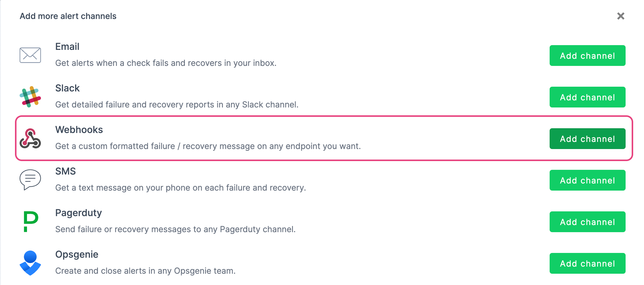Click the Pagerduty channel title
The height and width of the screenshot is (285, 644).
(x=78, y=213)
